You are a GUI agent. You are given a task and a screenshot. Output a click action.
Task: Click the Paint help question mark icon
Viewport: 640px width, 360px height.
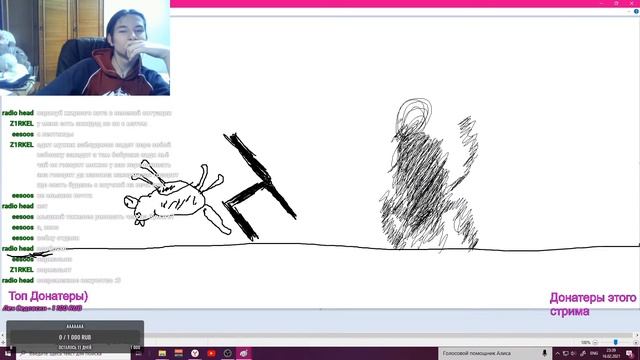tap(636, 11)
